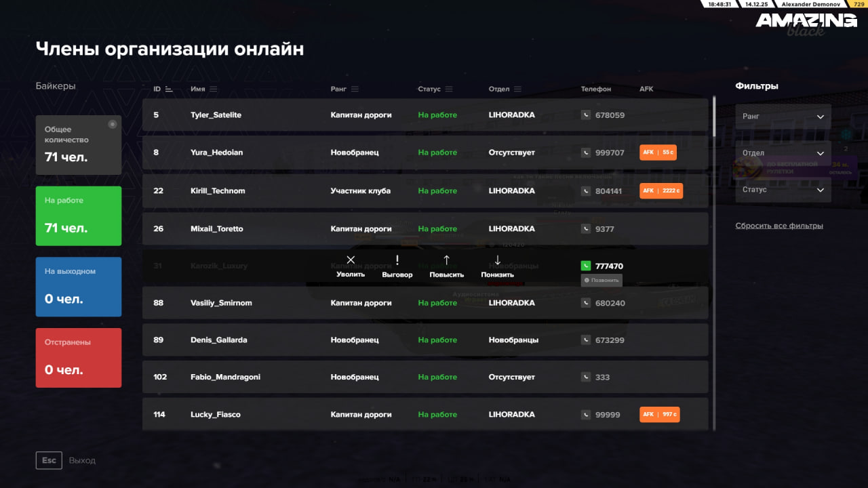This screenshot has height=488, width=868.
Task: Click sort icon next to Ранг header
Action: (355, 89)
